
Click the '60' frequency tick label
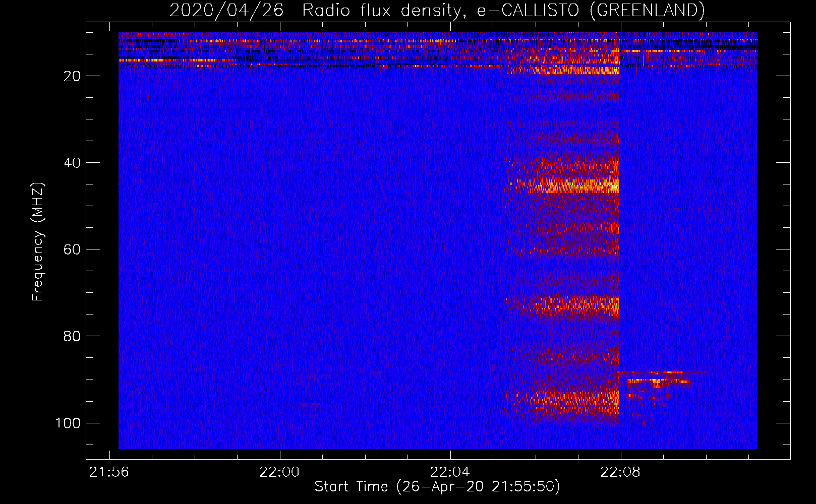pos(72,249)
